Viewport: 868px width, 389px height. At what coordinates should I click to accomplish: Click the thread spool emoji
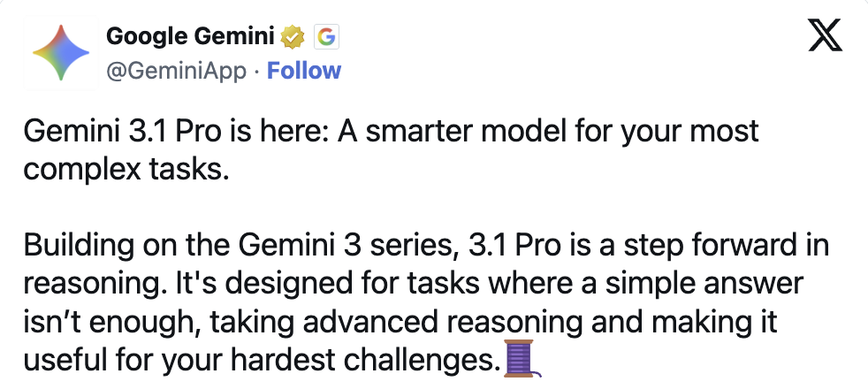(x=522, y=360)
